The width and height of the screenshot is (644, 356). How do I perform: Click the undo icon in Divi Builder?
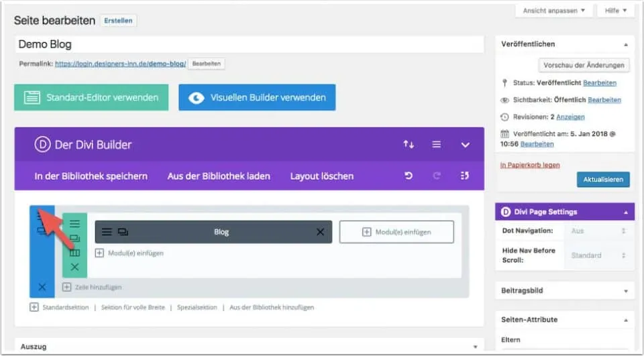click(x=409, y=176)
